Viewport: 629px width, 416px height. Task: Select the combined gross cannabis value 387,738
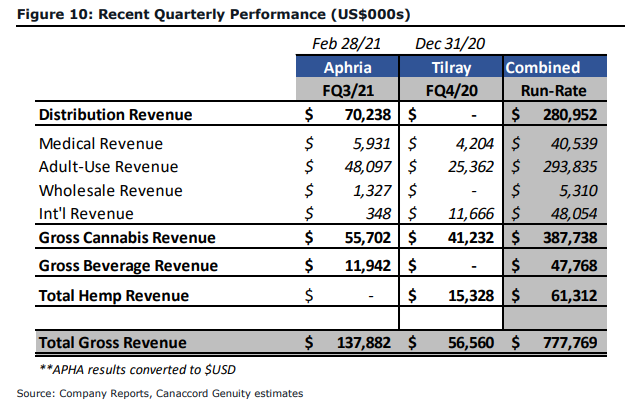pyautogui.click(x=570, y=237)
